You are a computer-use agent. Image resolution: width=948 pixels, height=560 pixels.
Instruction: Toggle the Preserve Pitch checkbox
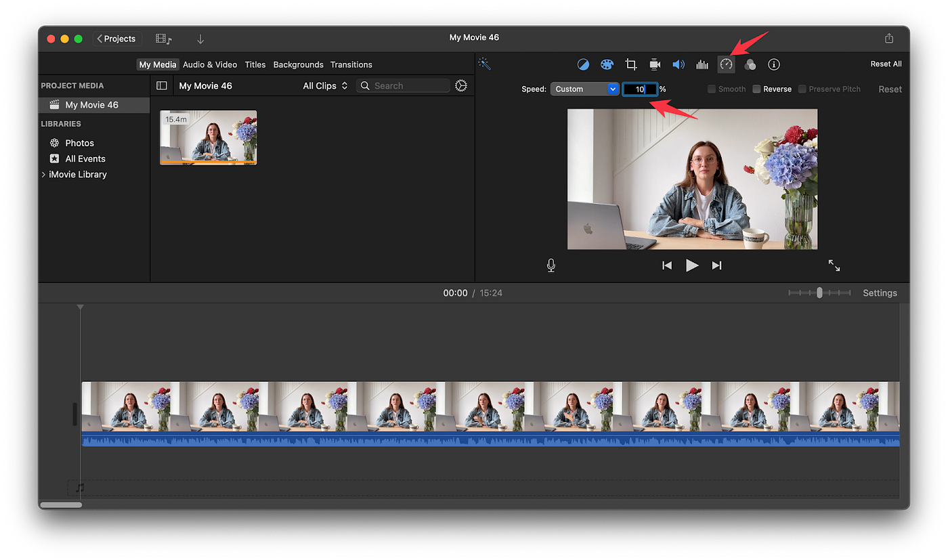[x=802, y=89]
